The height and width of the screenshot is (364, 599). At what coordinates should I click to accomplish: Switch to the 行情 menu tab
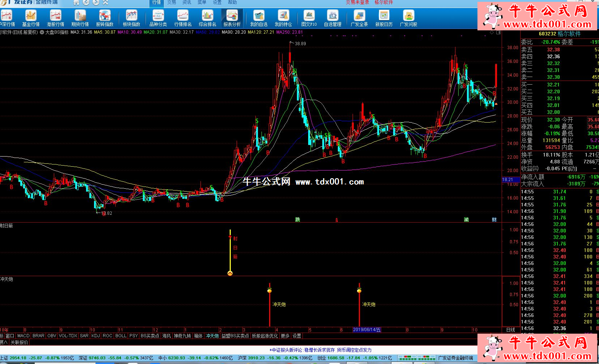156,3
